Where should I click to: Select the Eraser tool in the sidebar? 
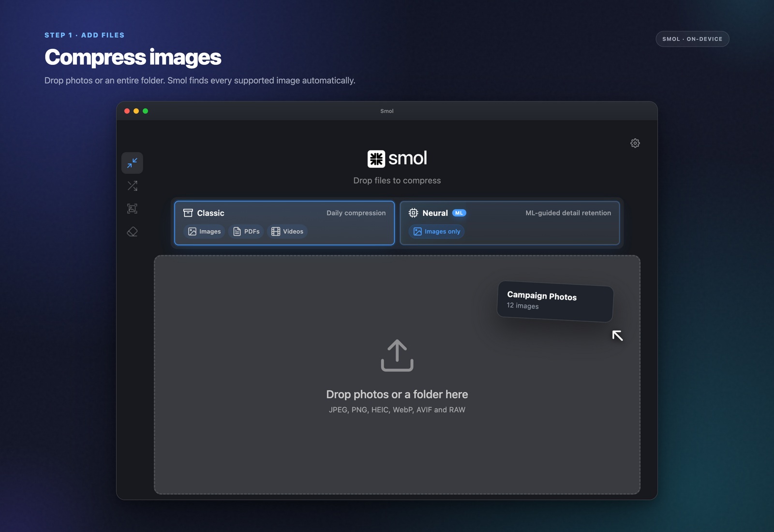[132, 232]
